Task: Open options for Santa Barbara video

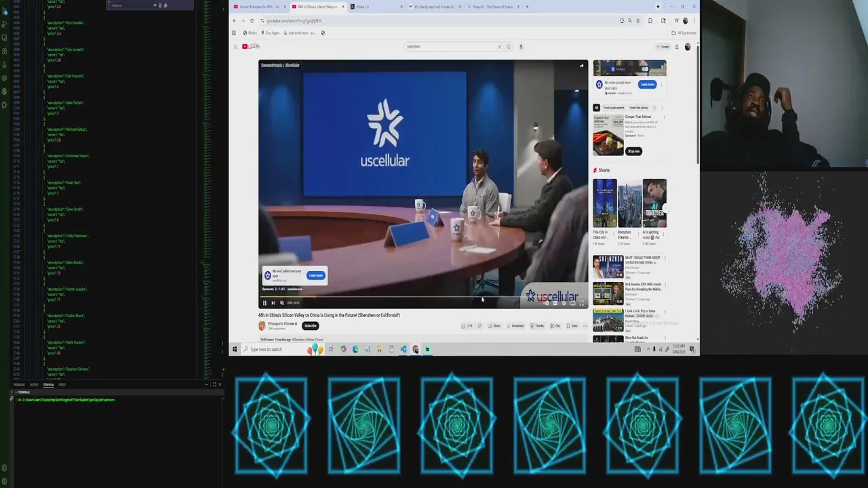Action: click(664, 311)
